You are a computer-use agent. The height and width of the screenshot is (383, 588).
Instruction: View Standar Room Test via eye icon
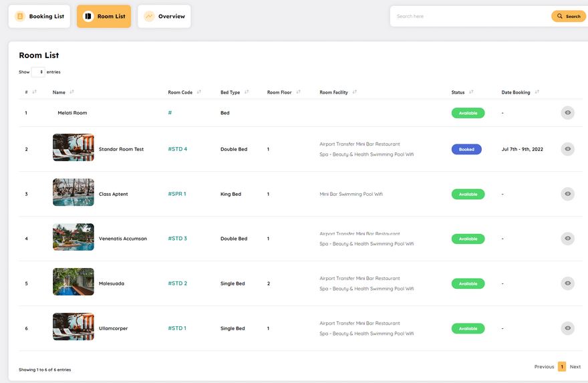pyautogui.click(x=568, y=149)
